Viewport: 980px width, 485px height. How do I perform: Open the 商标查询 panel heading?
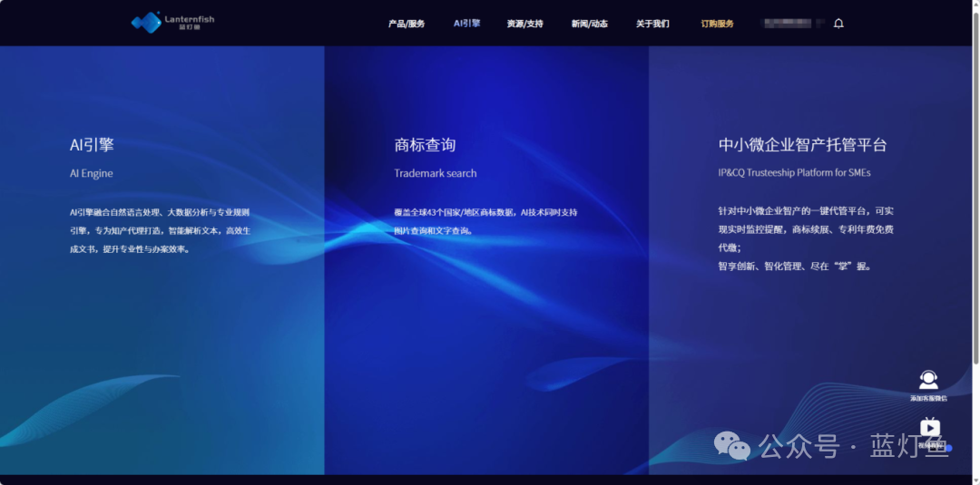[x=425, y=145]
